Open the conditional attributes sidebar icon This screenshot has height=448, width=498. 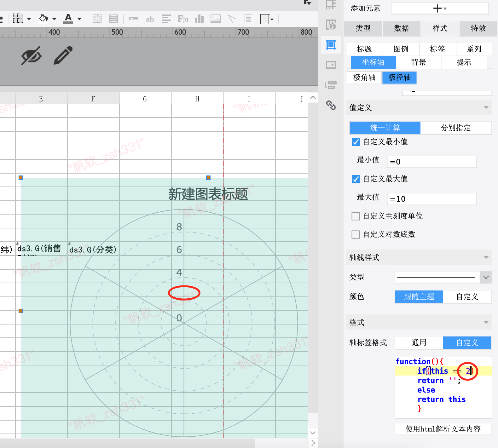tap(331, 85)
